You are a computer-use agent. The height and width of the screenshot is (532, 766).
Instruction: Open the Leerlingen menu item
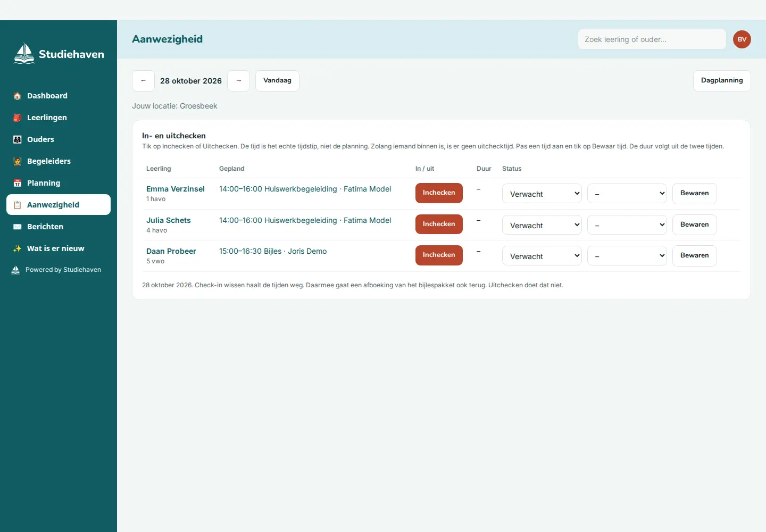(59, 118)
